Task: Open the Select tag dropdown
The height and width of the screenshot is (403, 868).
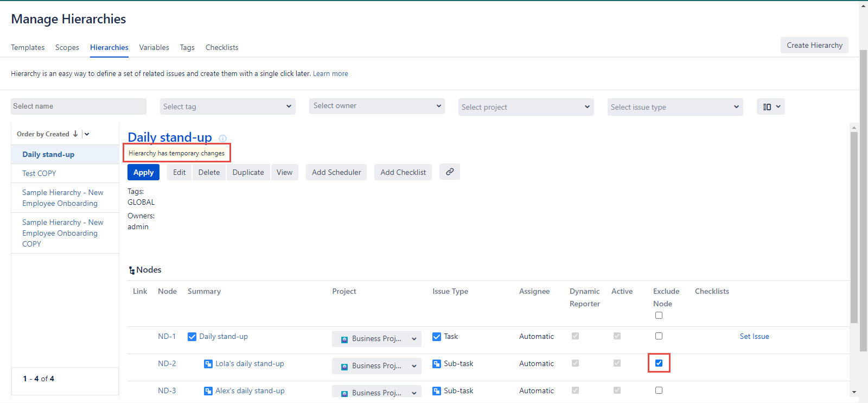Action: coord(228,106)
